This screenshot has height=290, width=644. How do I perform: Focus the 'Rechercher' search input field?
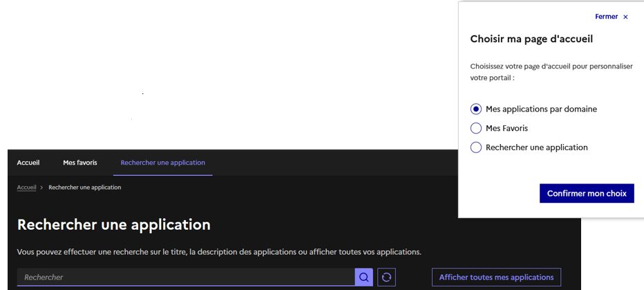tap(185, 277)
